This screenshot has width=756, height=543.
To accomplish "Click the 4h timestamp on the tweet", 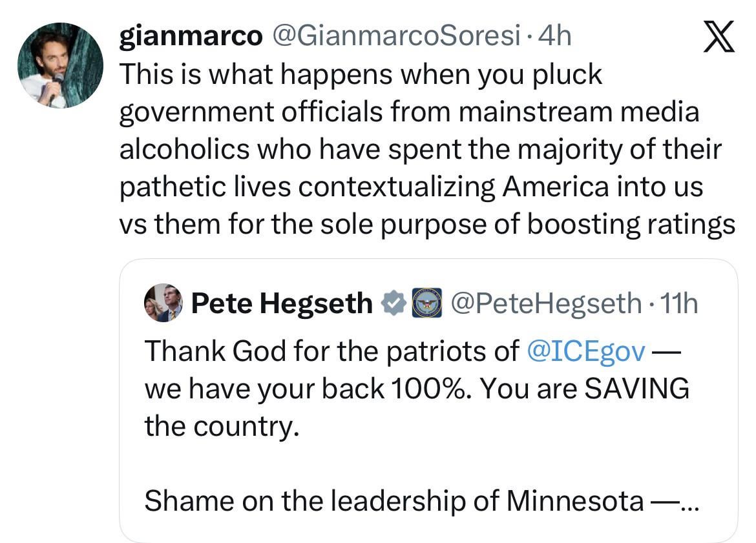I will [x=555, y=37].
